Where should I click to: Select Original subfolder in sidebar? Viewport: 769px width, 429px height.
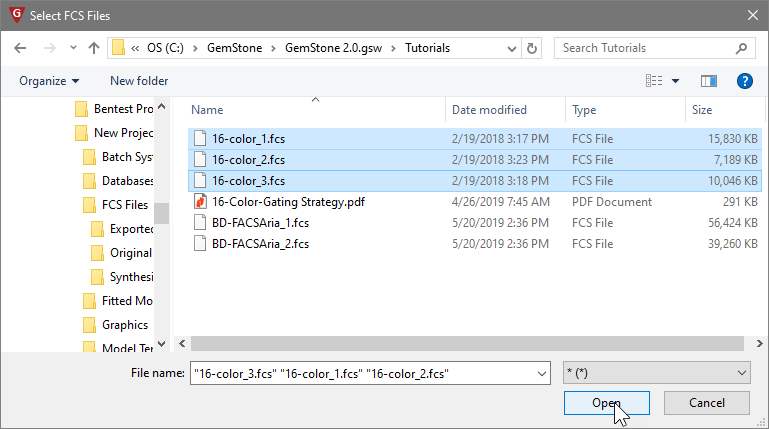pos(122,253)
